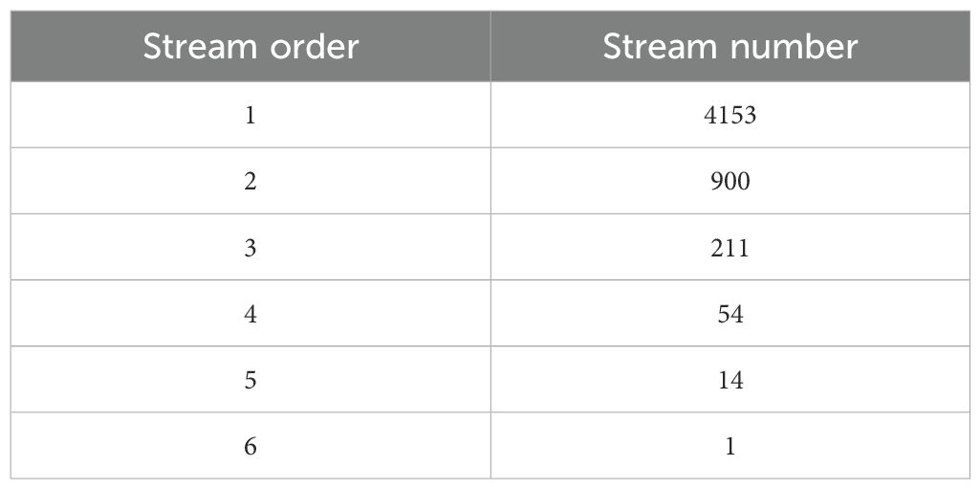Select the stream order 3 cell
The width and height of the screenshot is (980, 489).
250,247
